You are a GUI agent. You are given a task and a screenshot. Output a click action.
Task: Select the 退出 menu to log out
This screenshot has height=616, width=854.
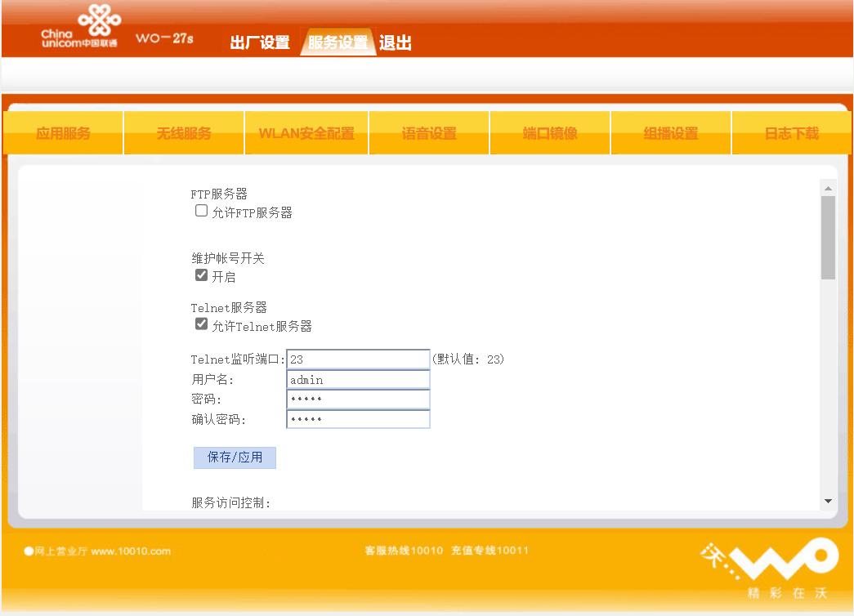click(x=395, y=42)
